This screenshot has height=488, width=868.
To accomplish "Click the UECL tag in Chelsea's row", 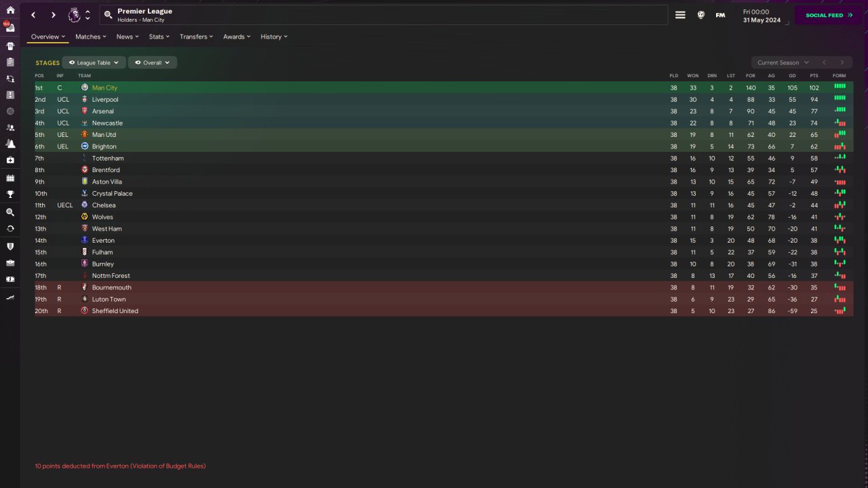I will pos(65,205).
